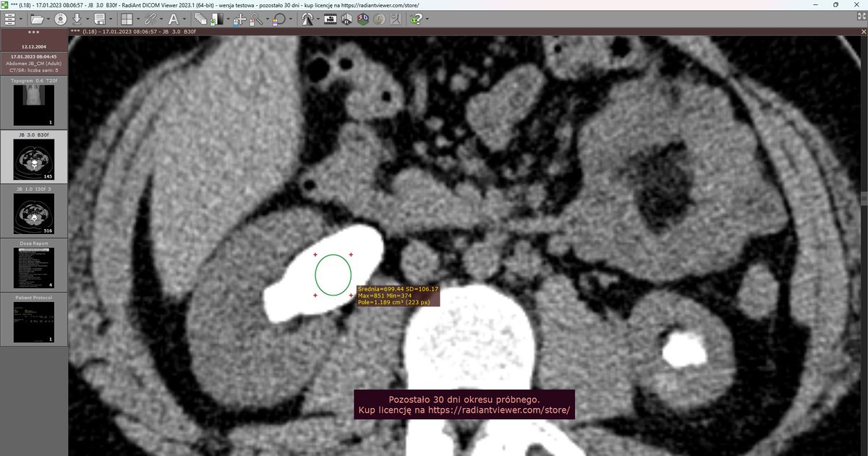868x456 pixels.
Task: Open the CD/DVD disc icon
Action: [x=61, y=19]
